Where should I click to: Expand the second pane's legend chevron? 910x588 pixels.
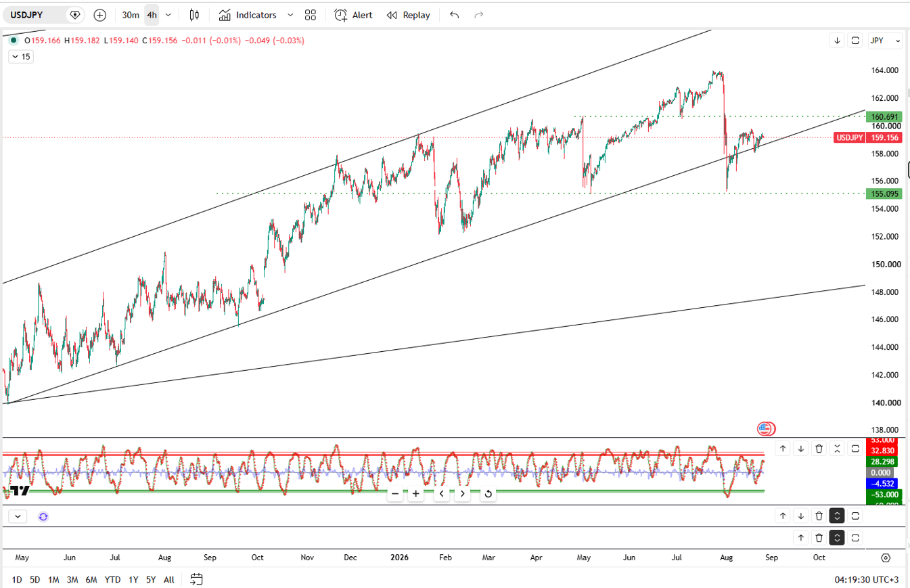click(18, 516)
